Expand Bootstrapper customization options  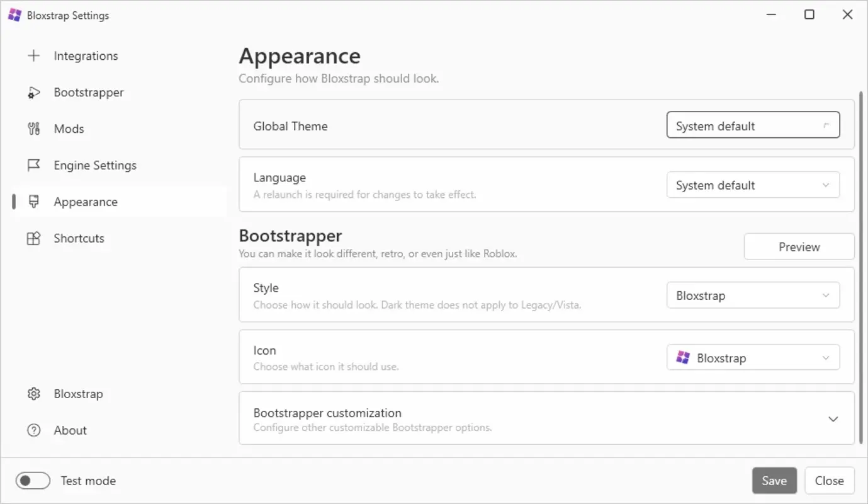832,418
